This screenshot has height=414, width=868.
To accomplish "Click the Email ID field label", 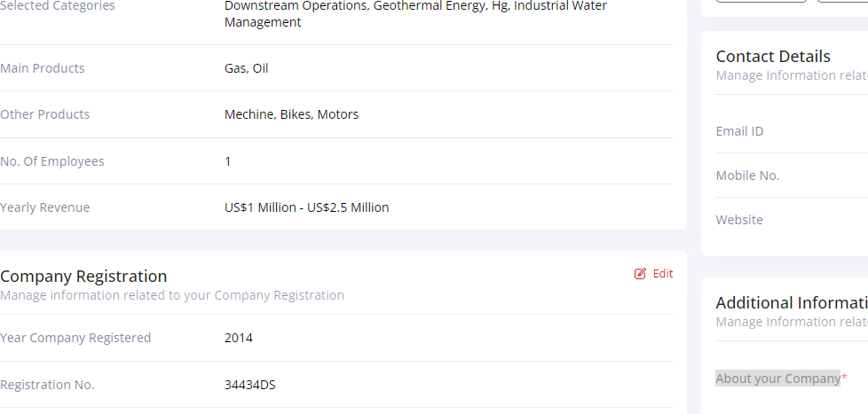I will (x=739, y=131).
